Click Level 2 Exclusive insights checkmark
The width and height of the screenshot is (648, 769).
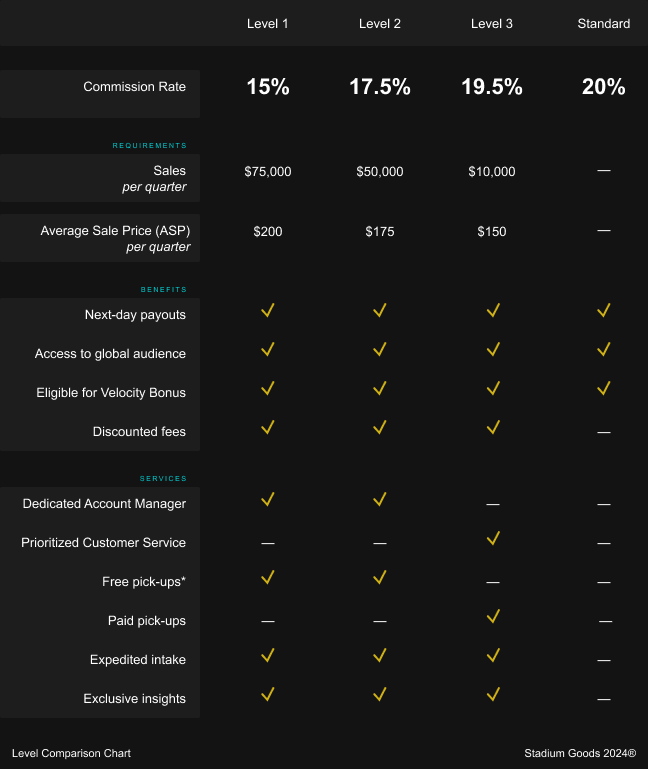click(380, 695)
